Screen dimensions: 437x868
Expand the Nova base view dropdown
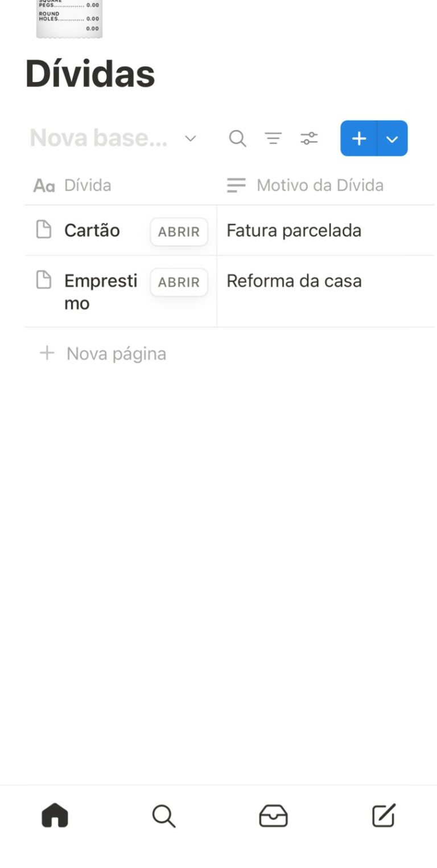click(190, 138)
